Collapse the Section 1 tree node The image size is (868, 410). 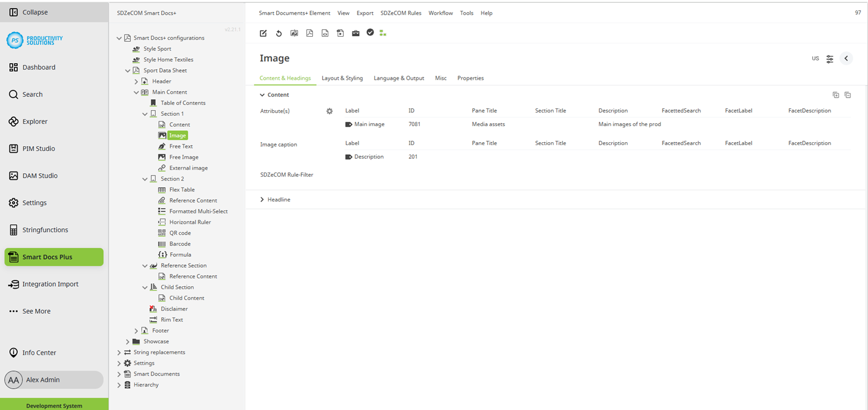(x=145, y=114)
